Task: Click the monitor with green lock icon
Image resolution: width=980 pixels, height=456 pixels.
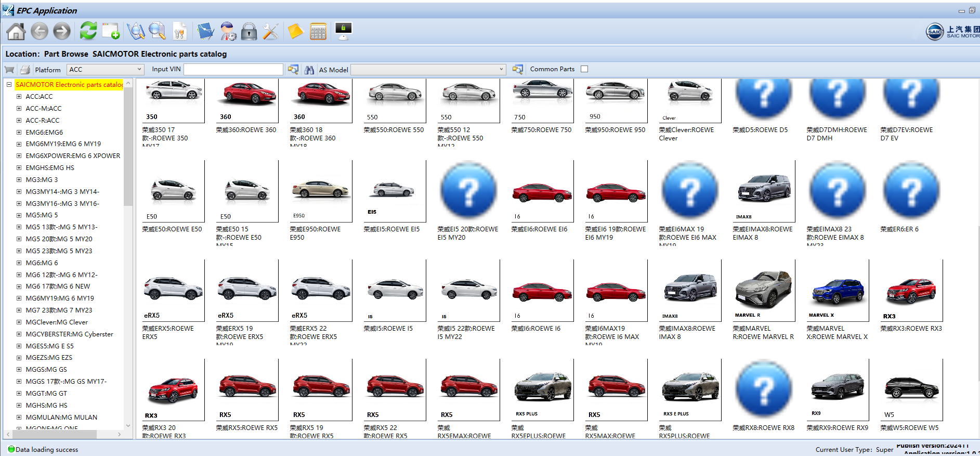Action: click(344, 31)
